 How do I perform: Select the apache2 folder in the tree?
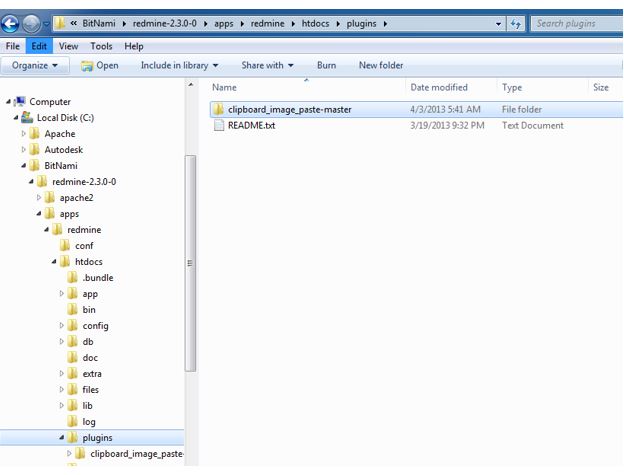coord(76,198)
